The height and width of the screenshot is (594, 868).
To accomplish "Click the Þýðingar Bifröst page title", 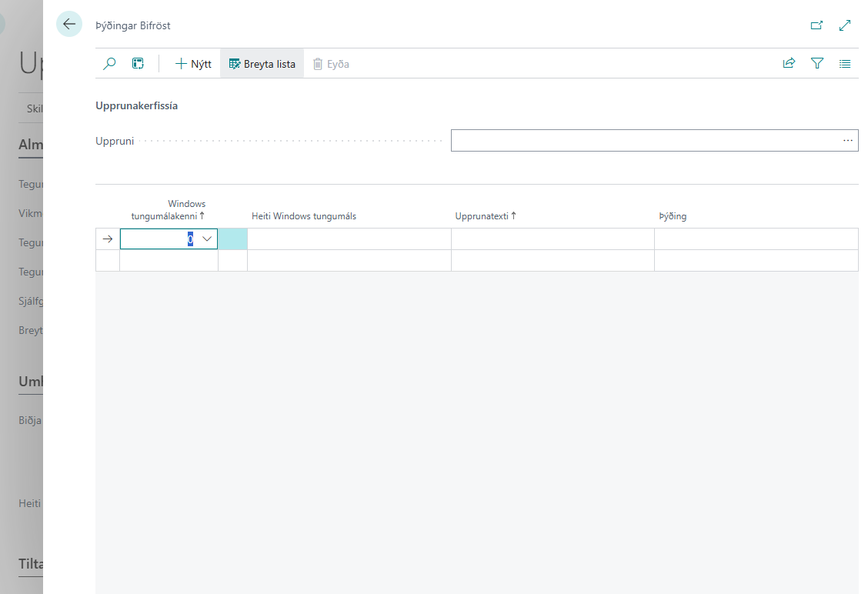I will [x=133, y=25].
